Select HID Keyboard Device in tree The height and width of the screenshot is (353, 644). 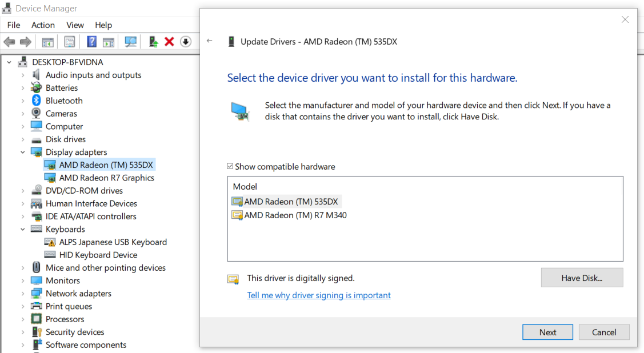[98, 255]
